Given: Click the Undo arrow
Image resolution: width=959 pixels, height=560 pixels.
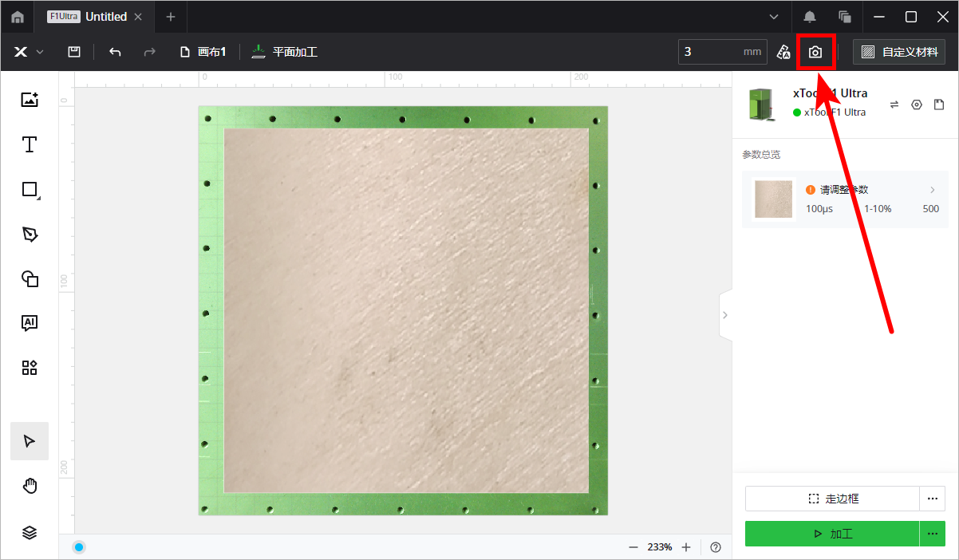Looking at the screenshot, I should coord(115,52).
